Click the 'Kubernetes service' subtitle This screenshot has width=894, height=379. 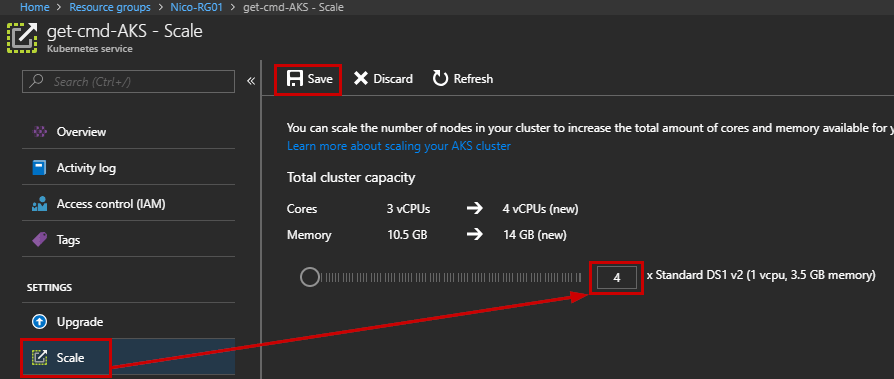click(x=90, y=49)
